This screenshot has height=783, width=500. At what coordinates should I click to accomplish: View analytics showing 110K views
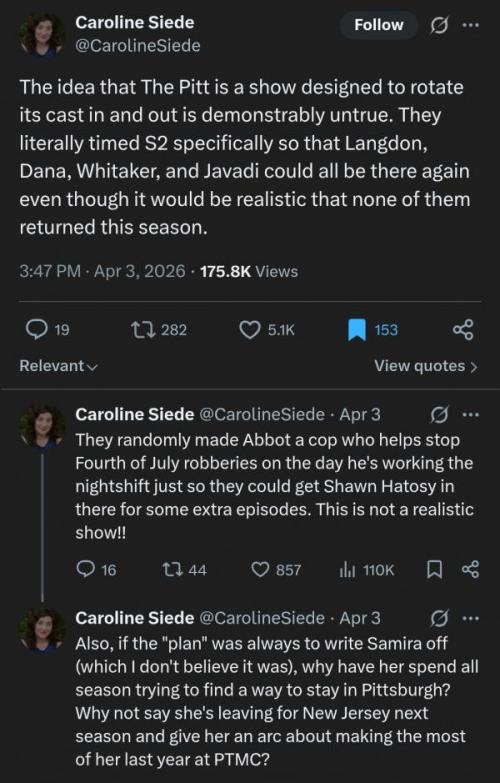367,569
